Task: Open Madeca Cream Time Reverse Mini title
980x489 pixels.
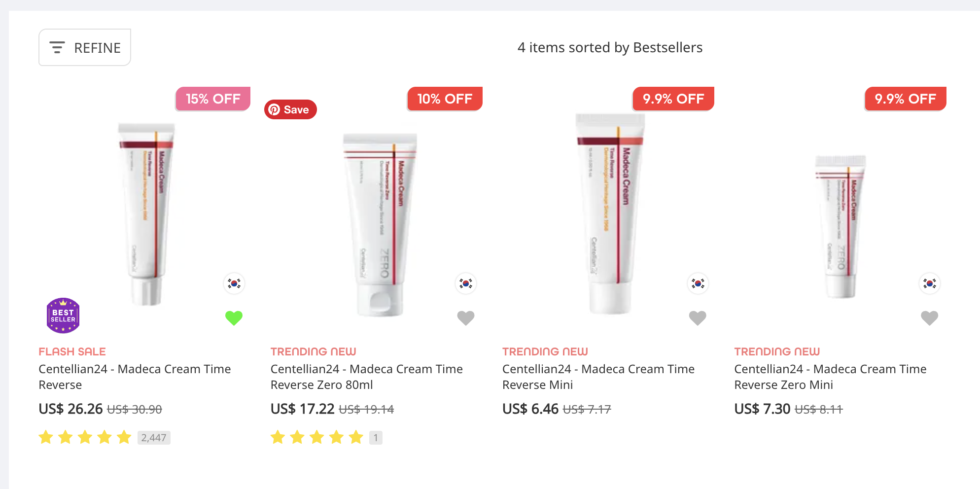Action: [598, 377]
